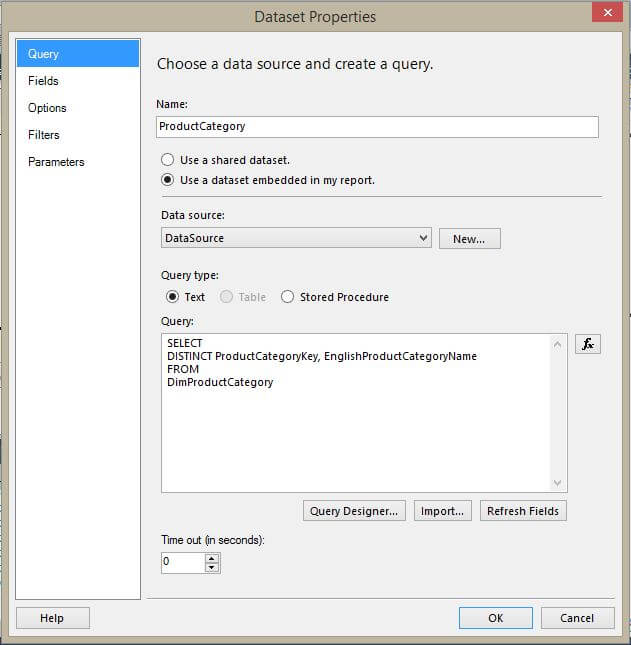Decrease the time out with down arrow

click(x=212, y=568)
